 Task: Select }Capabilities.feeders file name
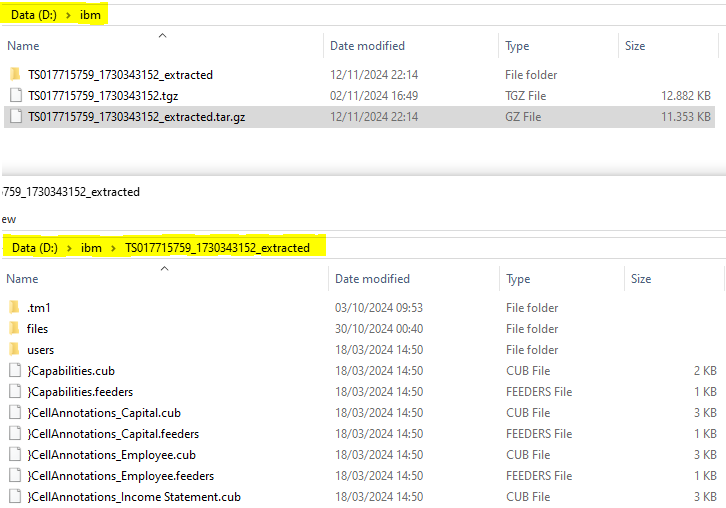coord(80,392)
